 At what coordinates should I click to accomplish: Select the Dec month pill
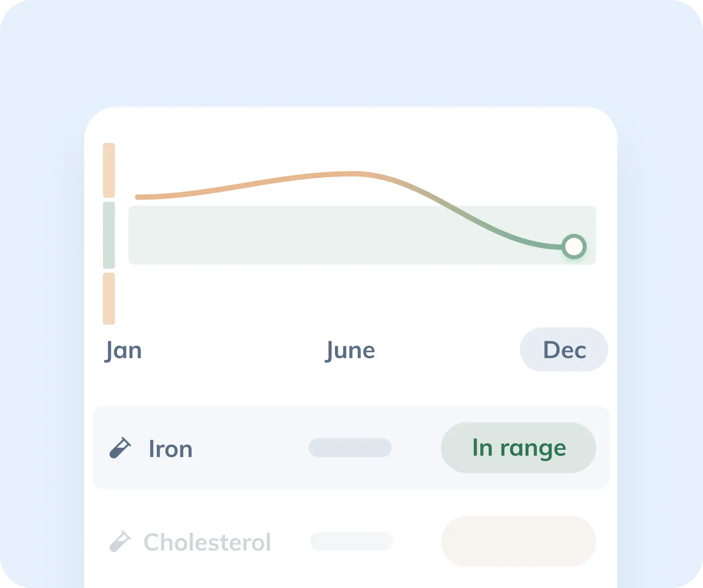(x=564, y=350)
